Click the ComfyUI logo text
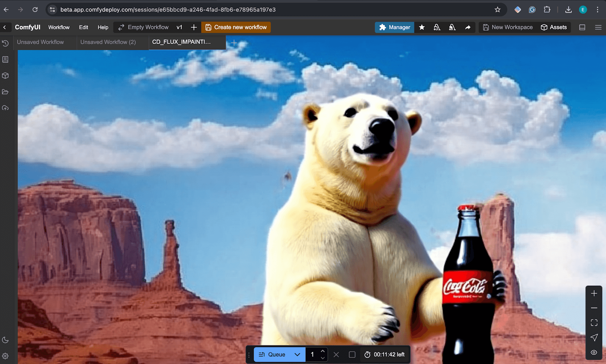The height and width of the screenshot is (364, 606). (27, 27)
